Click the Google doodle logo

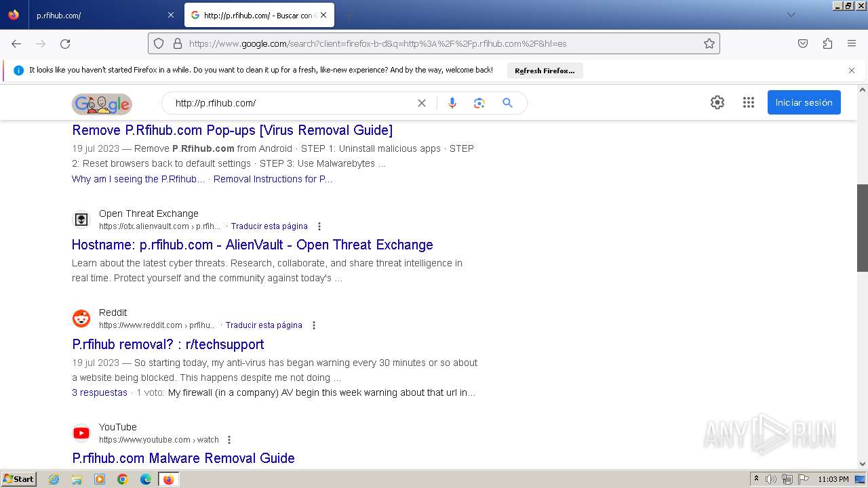pyautogui.click(x=102, y=104)
